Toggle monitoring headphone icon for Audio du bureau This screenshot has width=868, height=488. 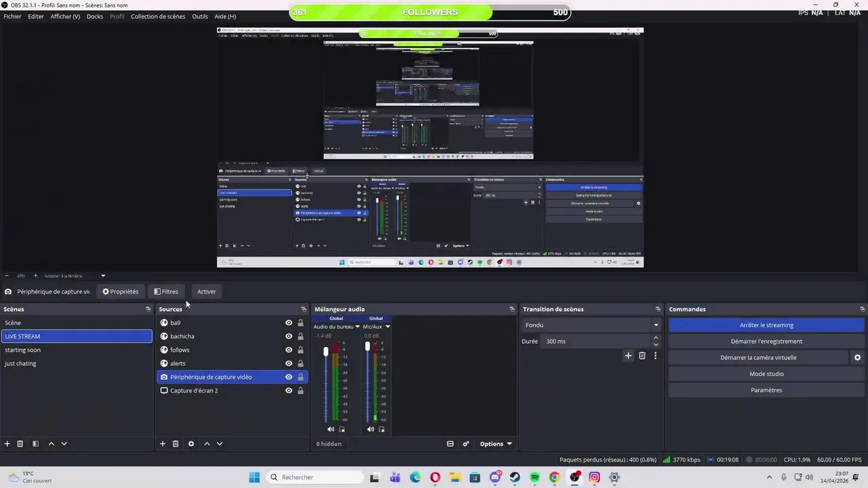pos(342,429)
